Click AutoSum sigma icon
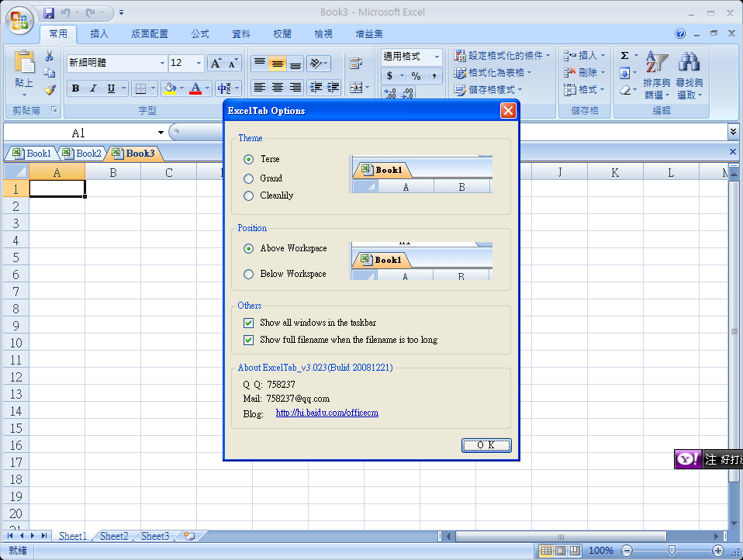Screen dimensions: 743x560 coord(625,55)
